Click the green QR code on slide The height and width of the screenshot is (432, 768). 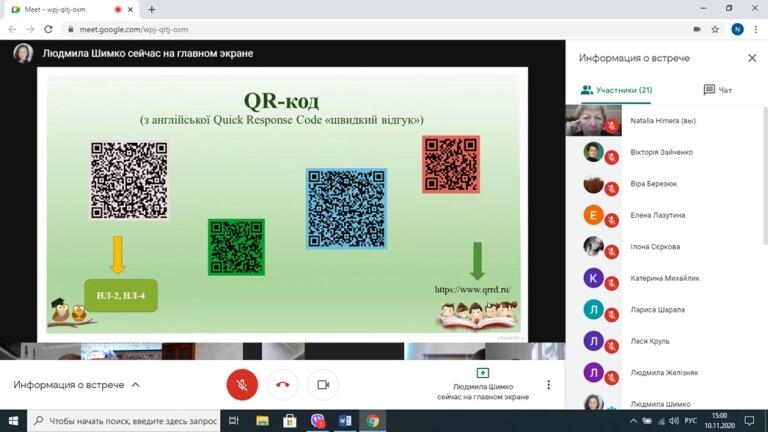pyautogui.click(x=237, y=247)
